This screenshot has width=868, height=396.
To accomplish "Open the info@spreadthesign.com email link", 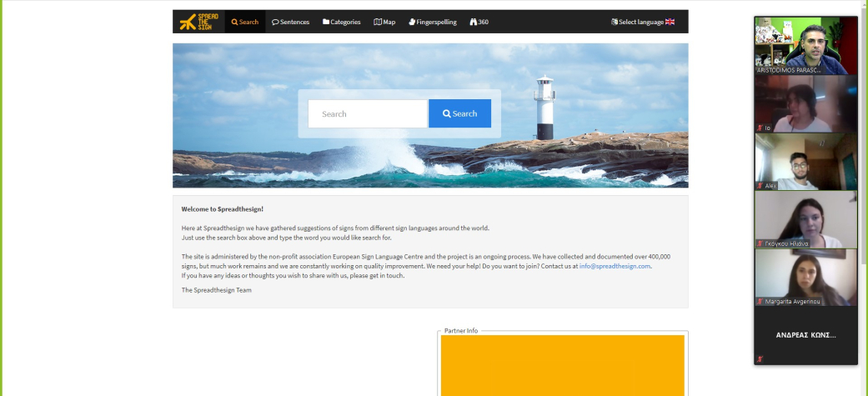I will point(615,266).
